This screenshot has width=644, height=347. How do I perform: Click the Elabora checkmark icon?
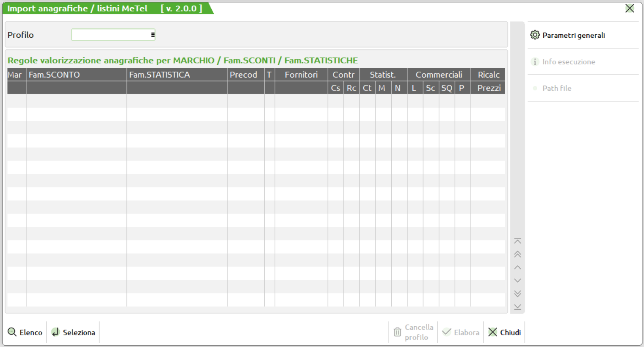tap(446, 332)
